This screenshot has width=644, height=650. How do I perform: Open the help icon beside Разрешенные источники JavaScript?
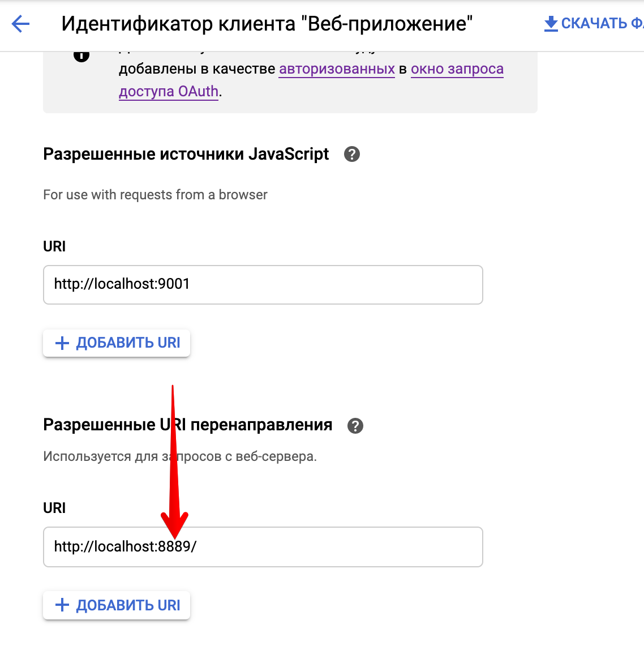pos(351,153)
